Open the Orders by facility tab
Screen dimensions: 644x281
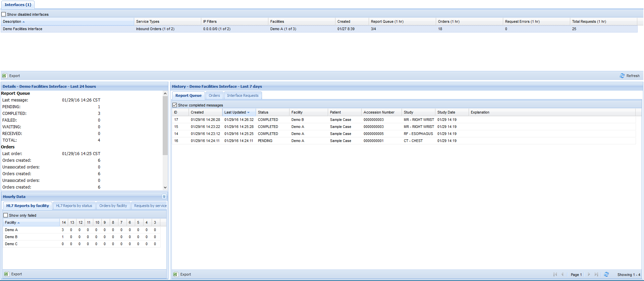(113, 206)
